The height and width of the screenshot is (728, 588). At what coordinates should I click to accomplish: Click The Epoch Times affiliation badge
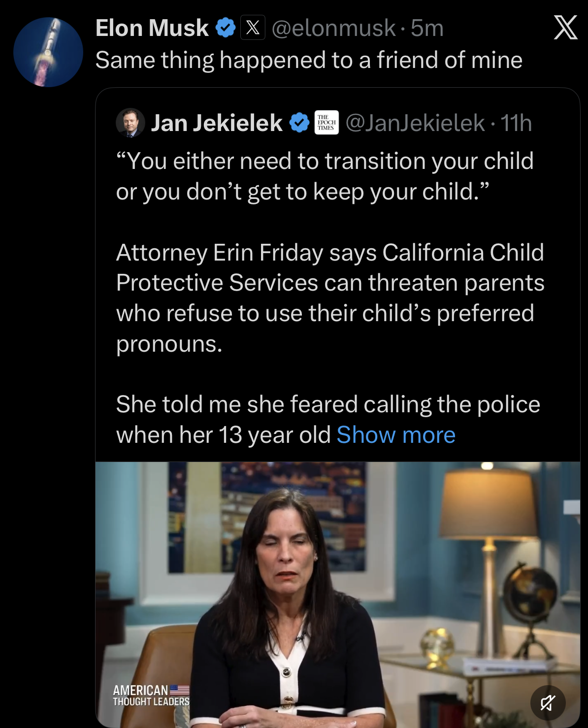[326, 123]
